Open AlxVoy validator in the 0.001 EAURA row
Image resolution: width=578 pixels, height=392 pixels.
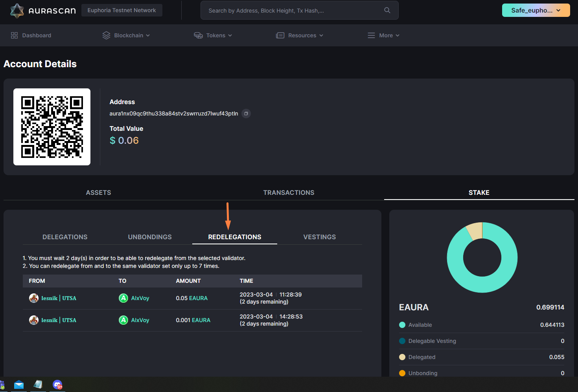(140, 320)
